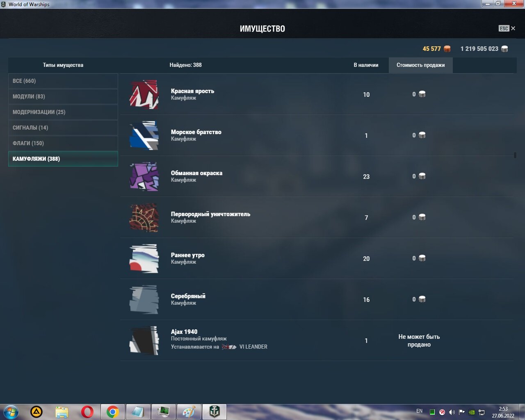Click quantity 16 for Серебряный
Image resolution: width=525 pixels, height=420 pixels.
tap(366, 300)
